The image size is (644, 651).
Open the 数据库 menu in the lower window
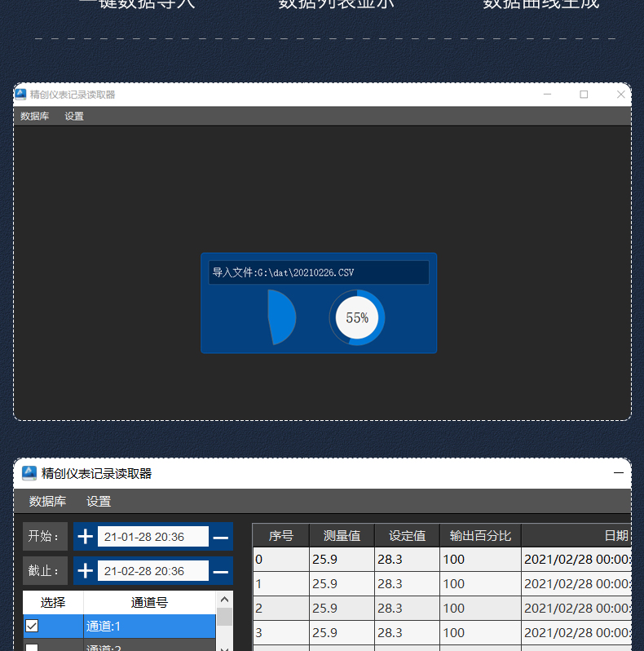click(x=47, y=502)
